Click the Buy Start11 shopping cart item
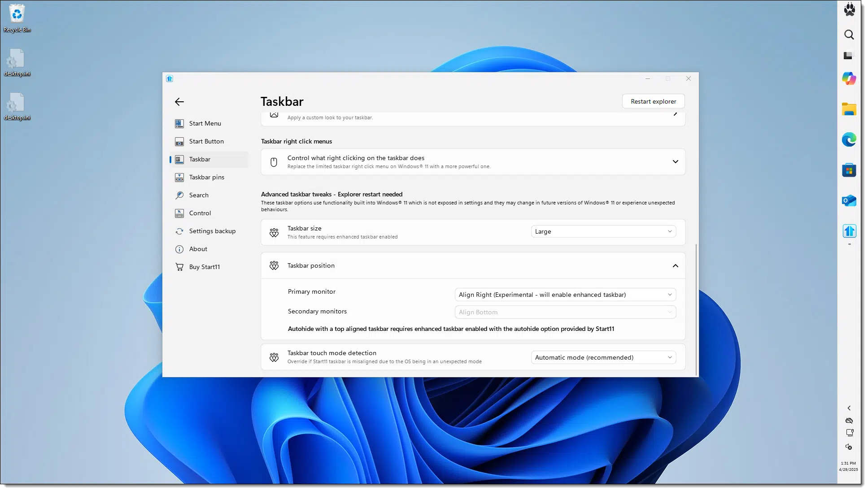Image resolution: width=868 pixels, height=491 pixels. click(209, 267)
